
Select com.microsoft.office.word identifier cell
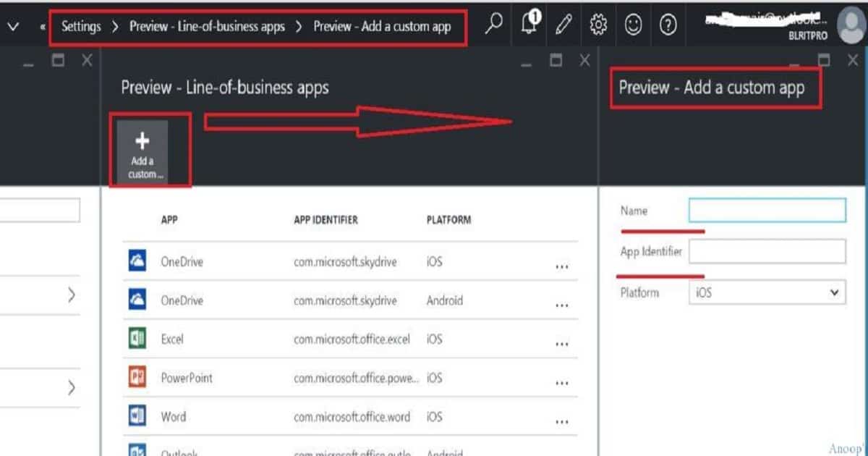tap(352, 416)
